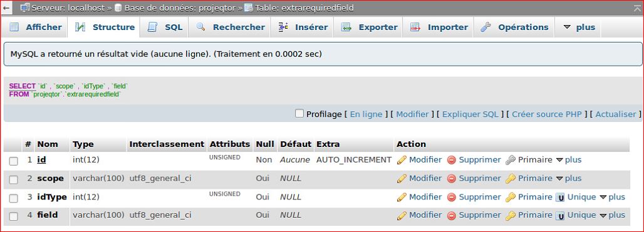Open the Exporter tab
This screenshot has width=644, height=232.
click(x=370, y=28)
